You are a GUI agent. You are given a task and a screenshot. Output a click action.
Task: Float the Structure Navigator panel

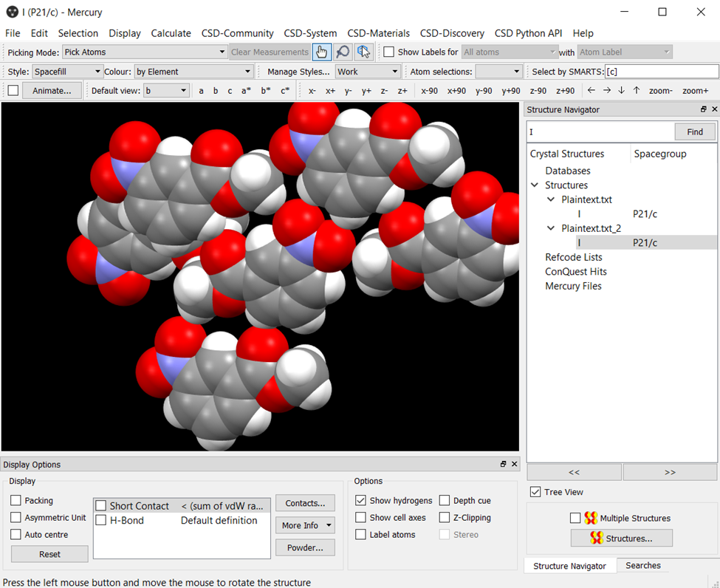704,109
